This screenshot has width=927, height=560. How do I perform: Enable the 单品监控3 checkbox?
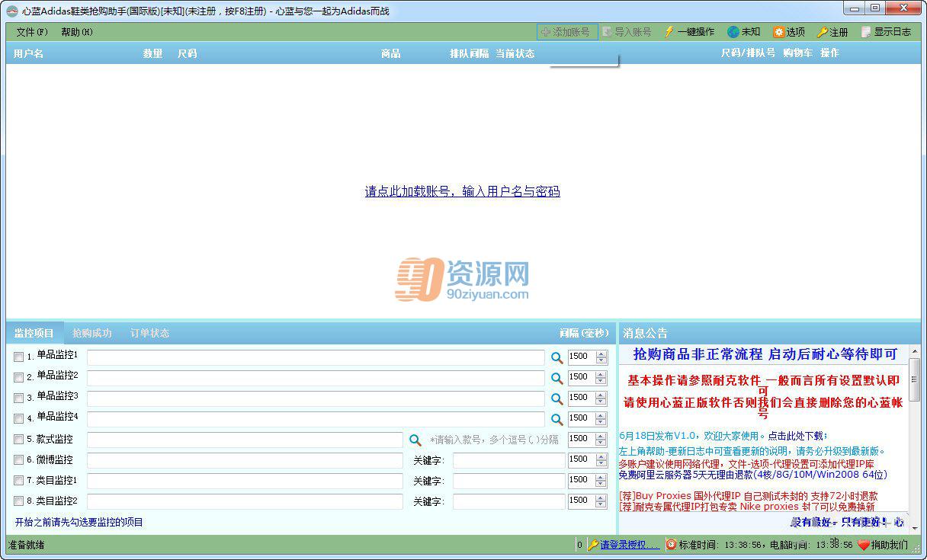point(18,398)
